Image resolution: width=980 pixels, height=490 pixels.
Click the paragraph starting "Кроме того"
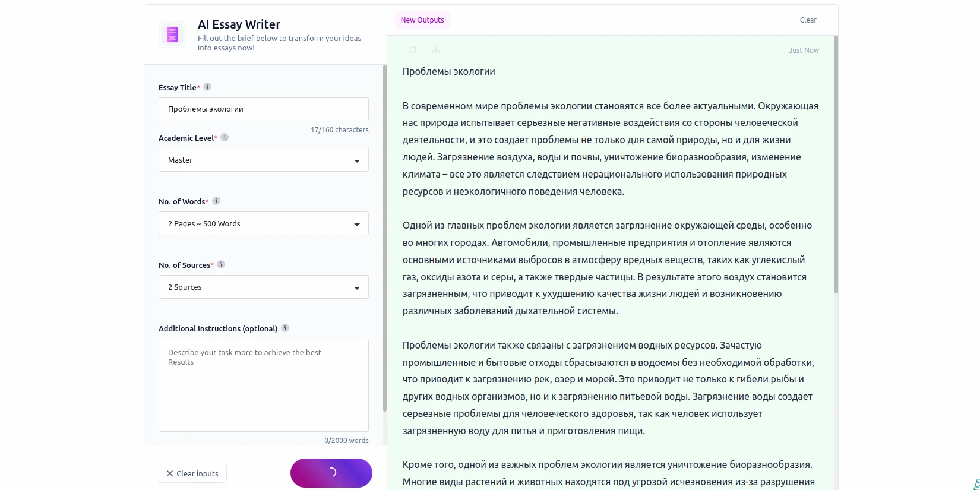(609, 473)
